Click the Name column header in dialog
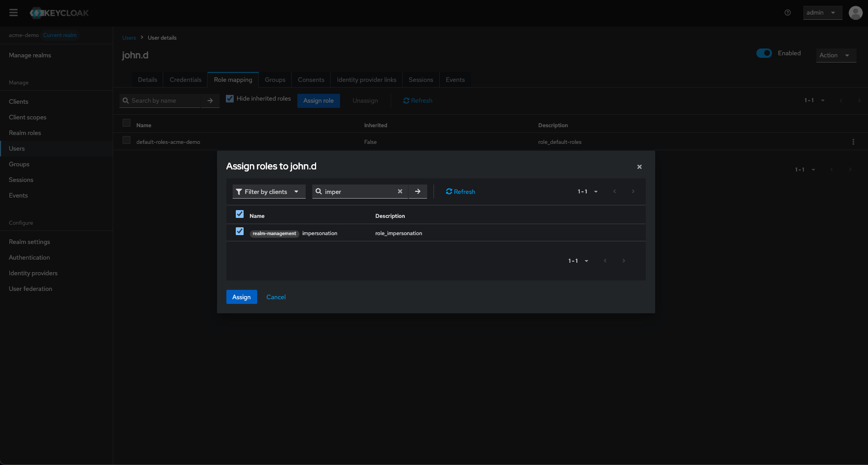 pyautogui.click(x=257, y=216)
